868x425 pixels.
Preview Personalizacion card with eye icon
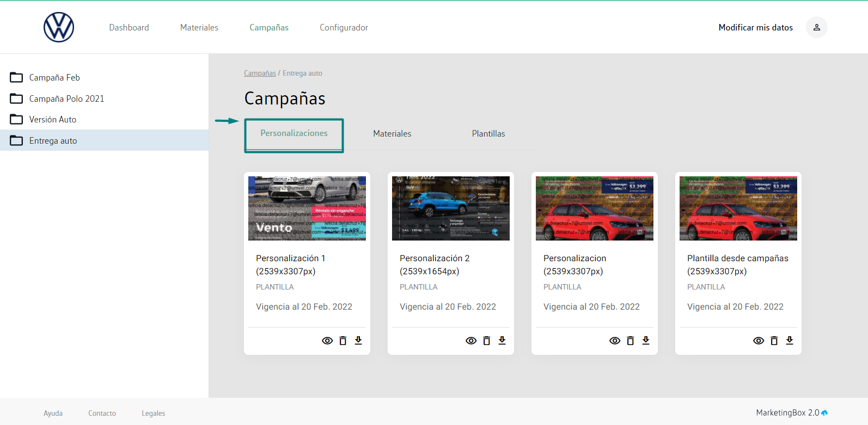tap(615, 341)
